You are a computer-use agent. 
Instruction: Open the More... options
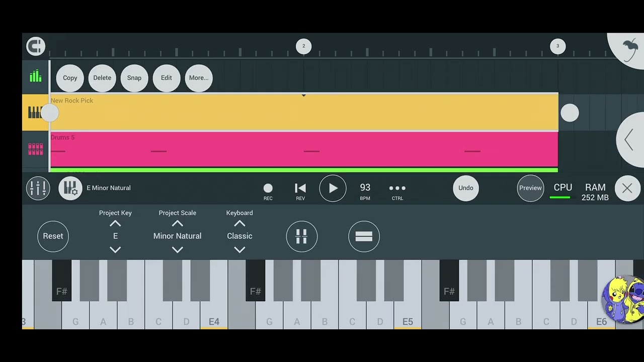click(199, 78)
